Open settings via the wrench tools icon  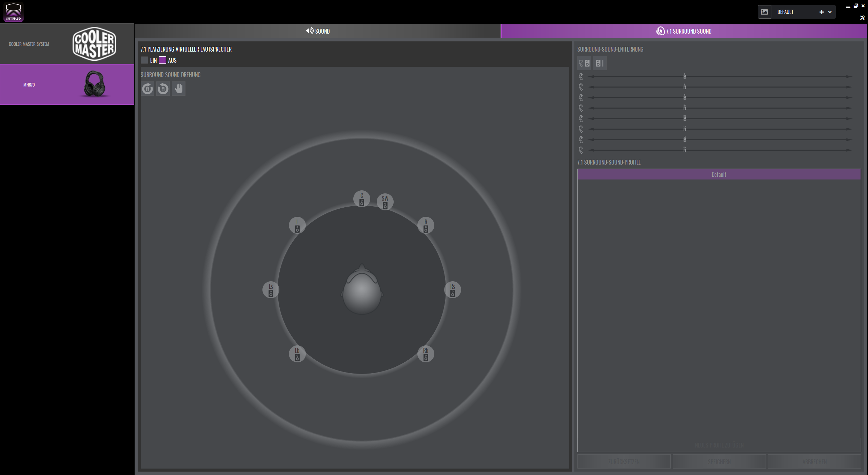coord(862,18)
